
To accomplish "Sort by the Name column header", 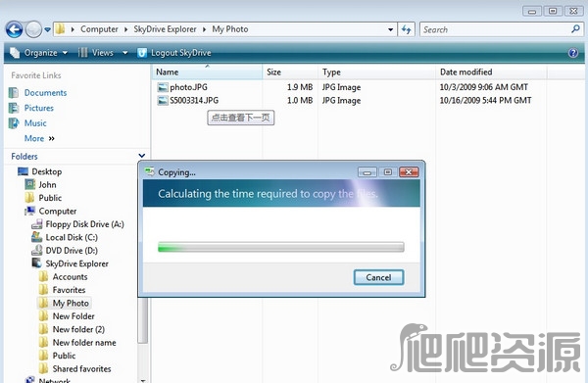I will point(208,72).
